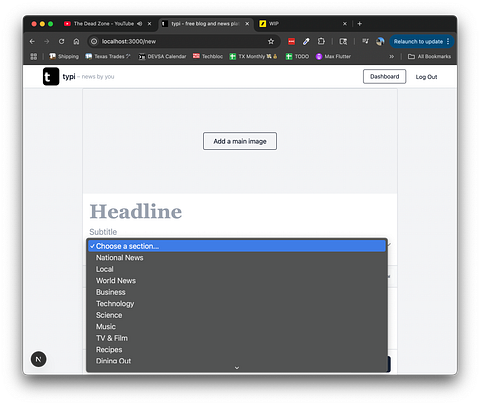Image resolution: width=480 pixels, height=405 pixels.
Task: Open the apps grid in the bookmarks bar
Action: [34, 56]
